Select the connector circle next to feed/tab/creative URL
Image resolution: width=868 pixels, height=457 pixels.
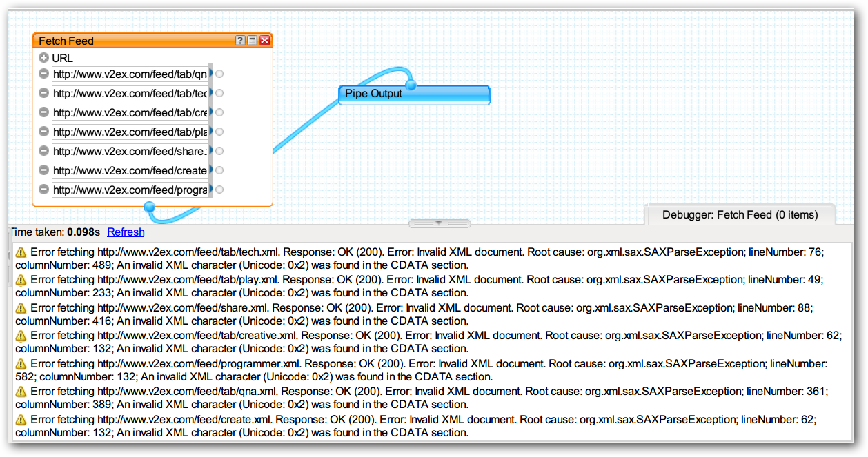click(x=219, y=112)
